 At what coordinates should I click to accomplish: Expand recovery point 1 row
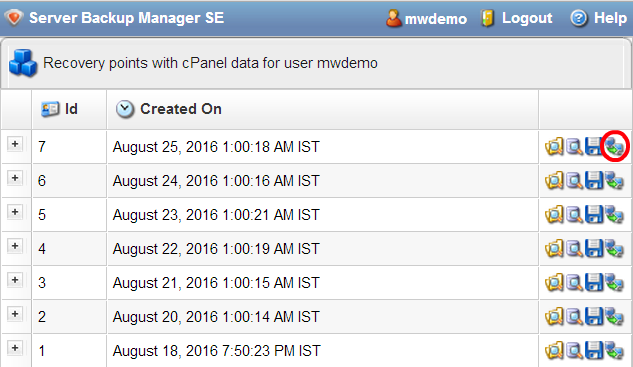tap(15, 348)
